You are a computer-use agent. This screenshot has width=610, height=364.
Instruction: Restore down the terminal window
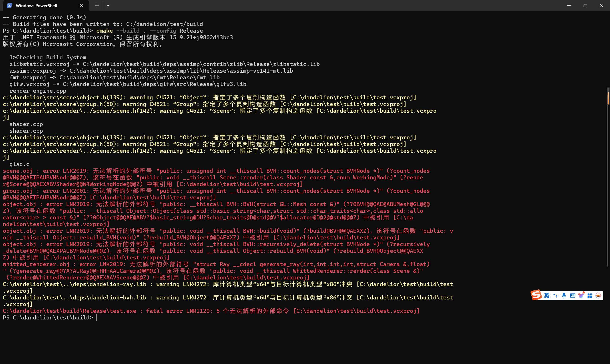click(585, 5)
